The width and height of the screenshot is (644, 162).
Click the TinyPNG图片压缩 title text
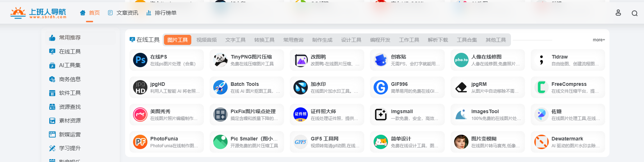coord(251,57)
